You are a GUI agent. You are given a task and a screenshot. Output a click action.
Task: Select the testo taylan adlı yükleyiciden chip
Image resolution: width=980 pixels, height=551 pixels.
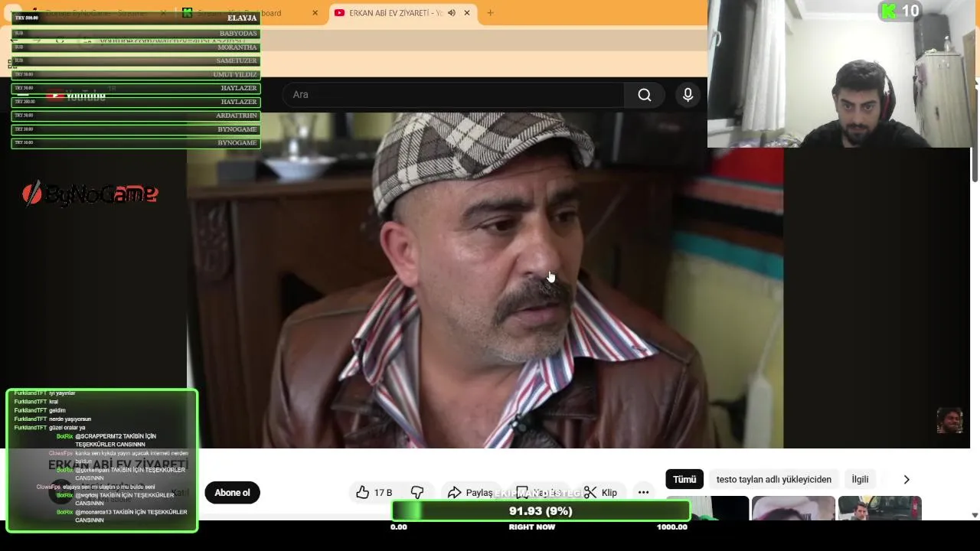click(x=773, y=479)
